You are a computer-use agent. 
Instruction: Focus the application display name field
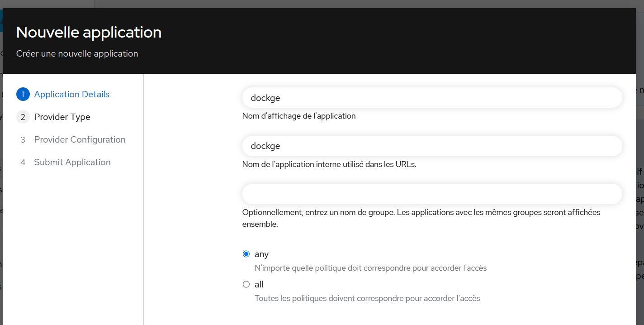432,98
